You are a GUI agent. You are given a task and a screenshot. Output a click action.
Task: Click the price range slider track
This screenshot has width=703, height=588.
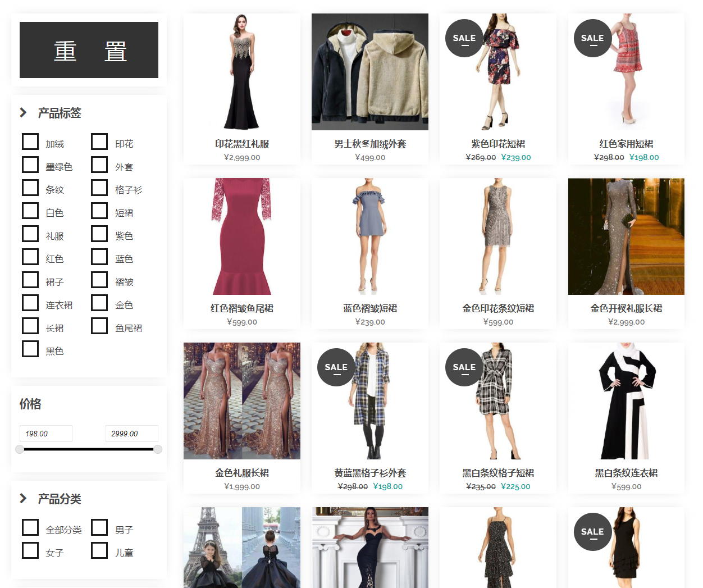[x=89, y=449]
